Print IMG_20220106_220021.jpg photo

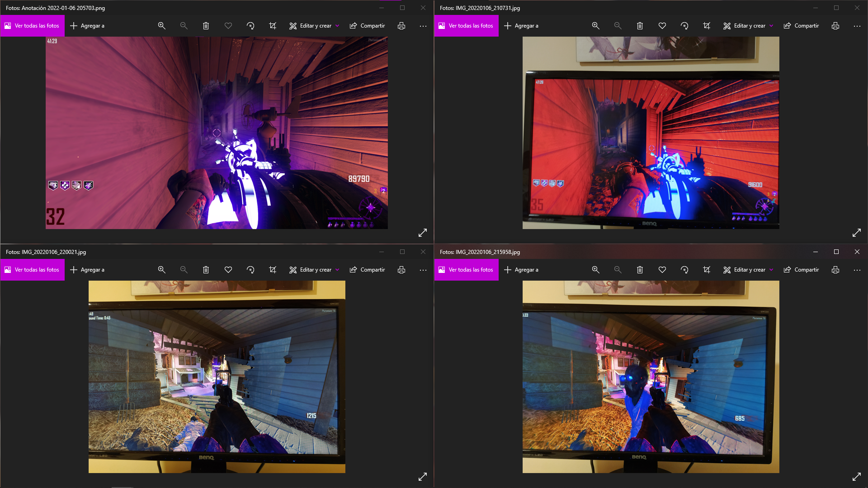tap(401, 270)
